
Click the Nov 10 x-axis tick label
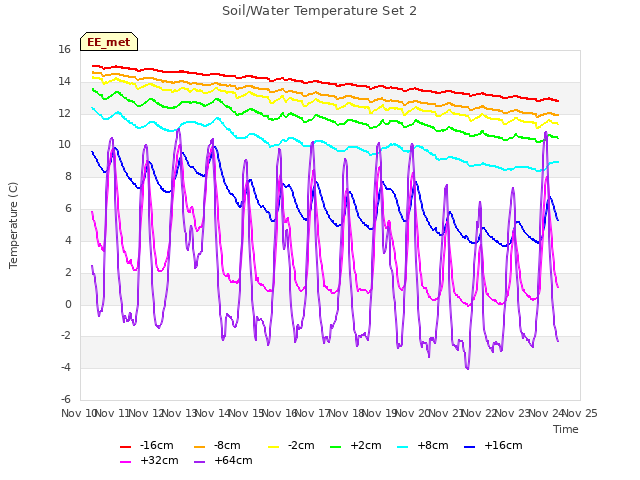(x=79, y=413)
